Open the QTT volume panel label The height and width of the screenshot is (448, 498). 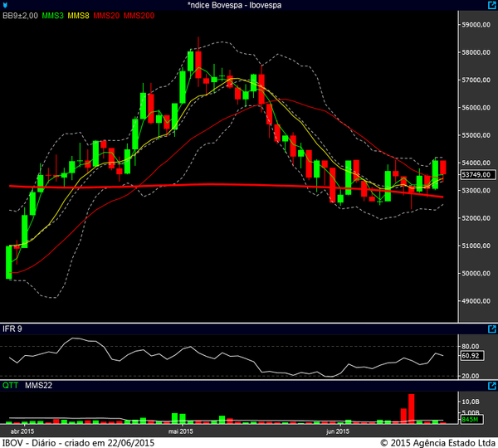point(11,386)
